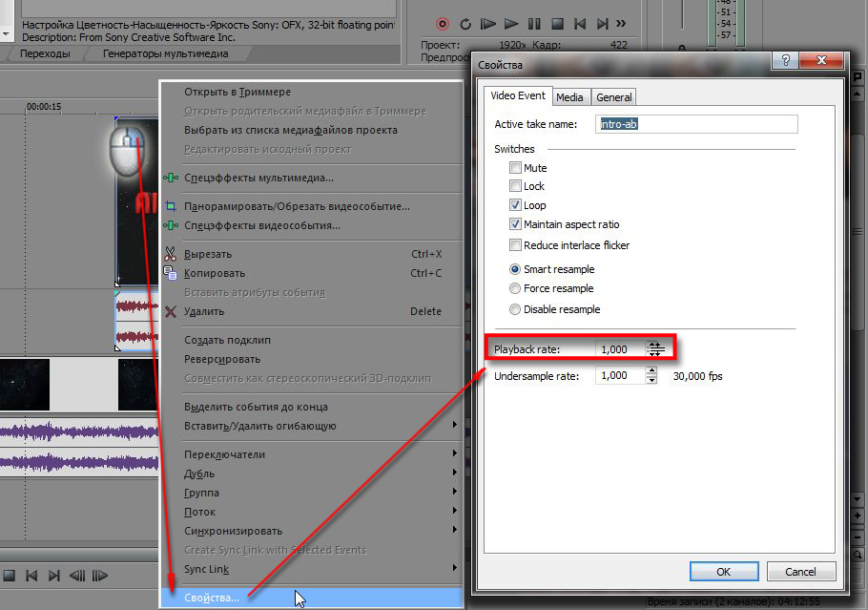Image resolution: width=868 pixels, height=610 pixels.
Task: Click the red Record button
Action: pos(442,24)
